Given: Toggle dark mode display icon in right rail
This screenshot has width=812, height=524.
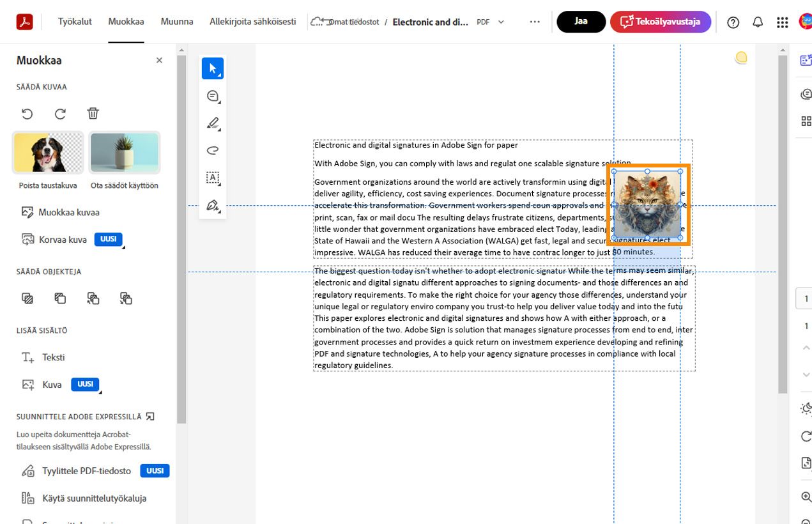Looking at the screenshot, I should pos(806,409).
